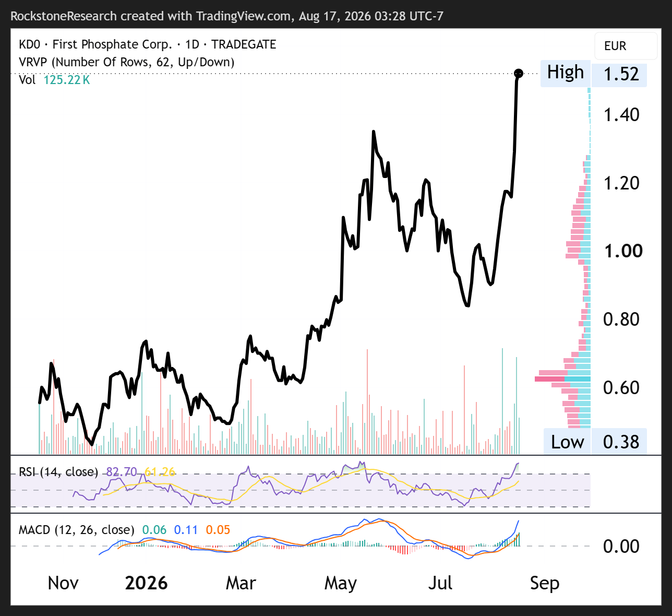Viewport: 672px width, 616px height.
Task: Click the black high-price marker dot
Action: tap(519, 73)
